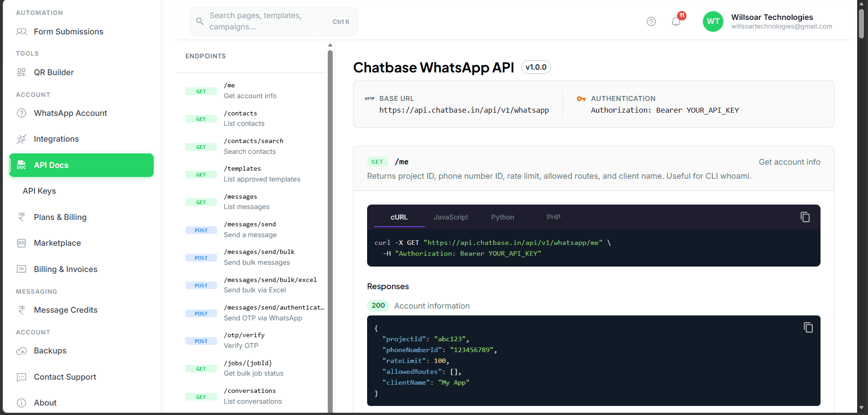868x415 pixels.
Task: Click the WT profile avatar
Action: 713,21
